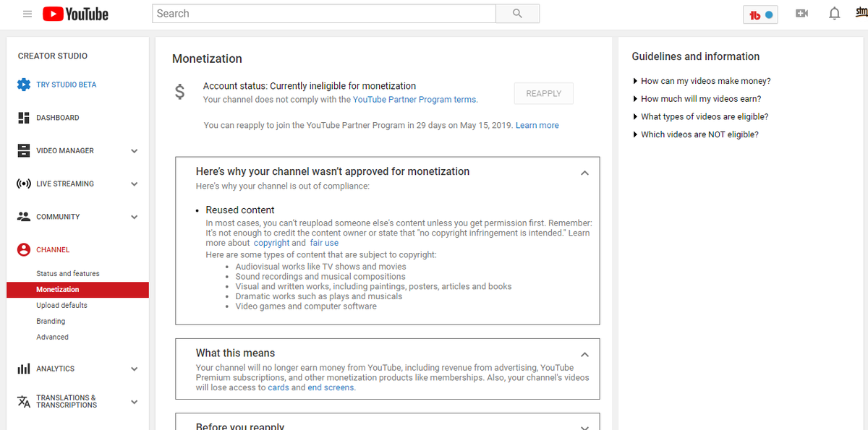This screenshot has width=868, height=430.
Task: Open the end screens link
Action: pyautogui.click(x=331, y=387)
